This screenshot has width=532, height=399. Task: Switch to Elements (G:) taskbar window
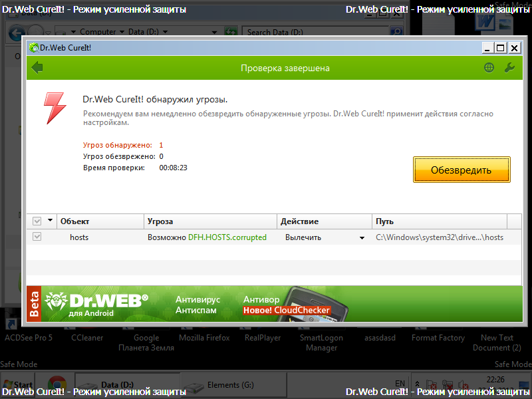(x=234, y=385)
